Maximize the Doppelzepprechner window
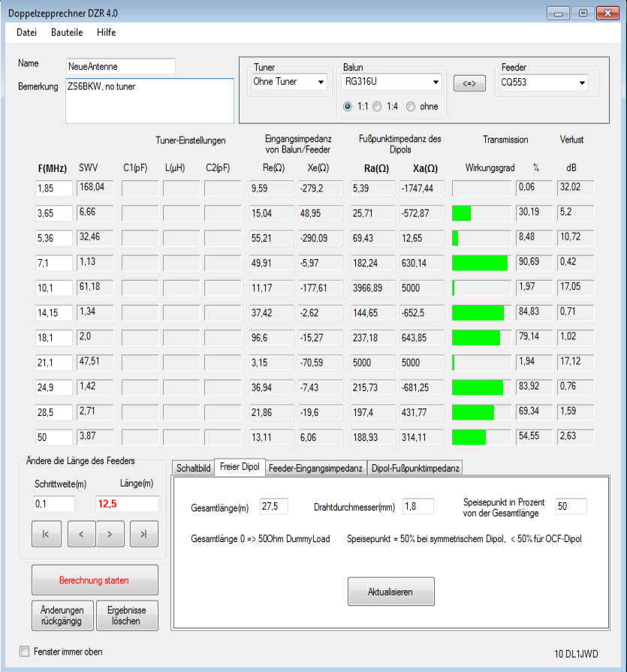 pyautogui.click(x=583, y=14)
